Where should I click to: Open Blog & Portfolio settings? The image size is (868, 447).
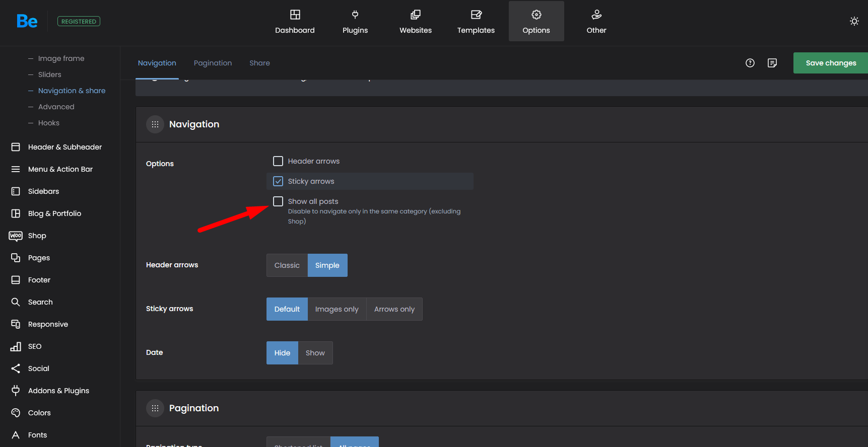click(54, 213)
